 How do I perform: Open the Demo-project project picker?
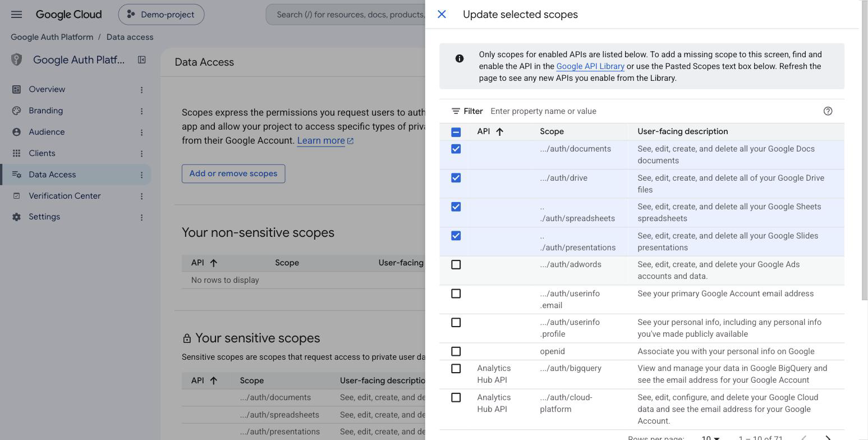coord(161,15)
